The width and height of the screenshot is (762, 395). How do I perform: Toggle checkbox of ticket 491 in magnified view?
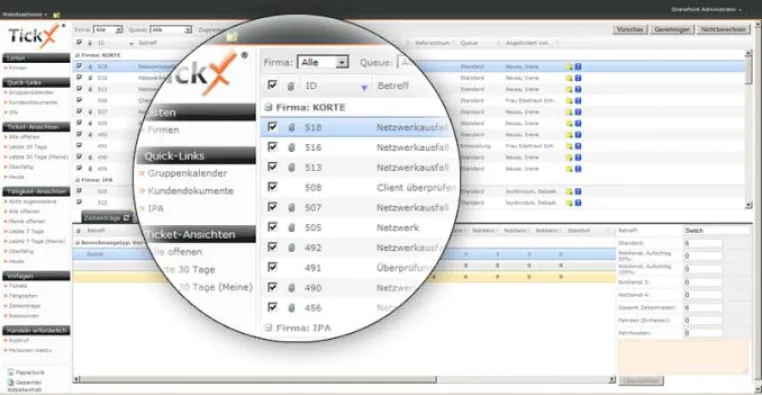click(272, 267)
